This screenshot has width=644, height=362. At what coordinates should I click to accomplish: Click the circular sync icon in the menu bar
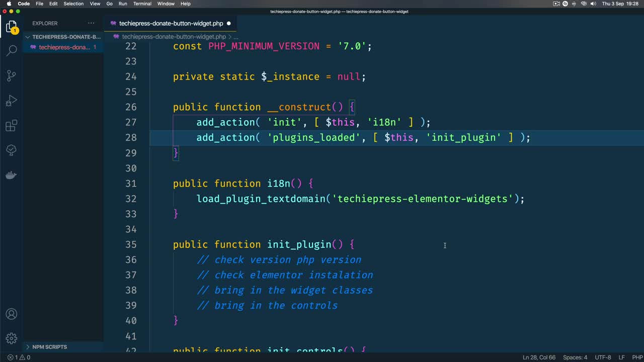coord(565,4)
